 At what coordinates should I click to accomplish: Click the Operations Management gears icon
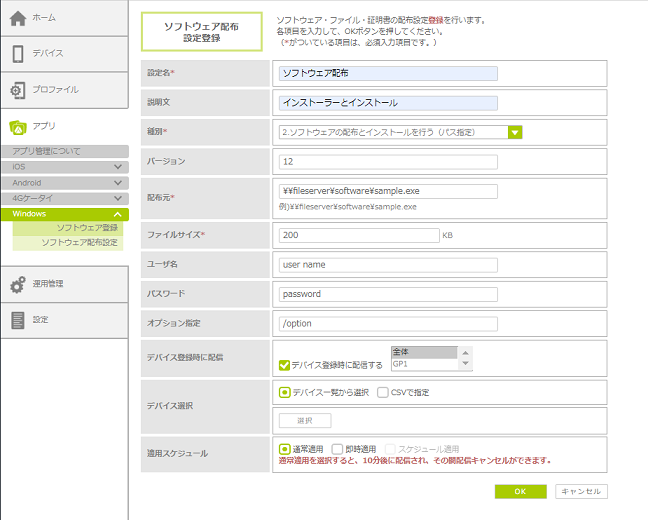pyautogui.click(x=18, y=284)
